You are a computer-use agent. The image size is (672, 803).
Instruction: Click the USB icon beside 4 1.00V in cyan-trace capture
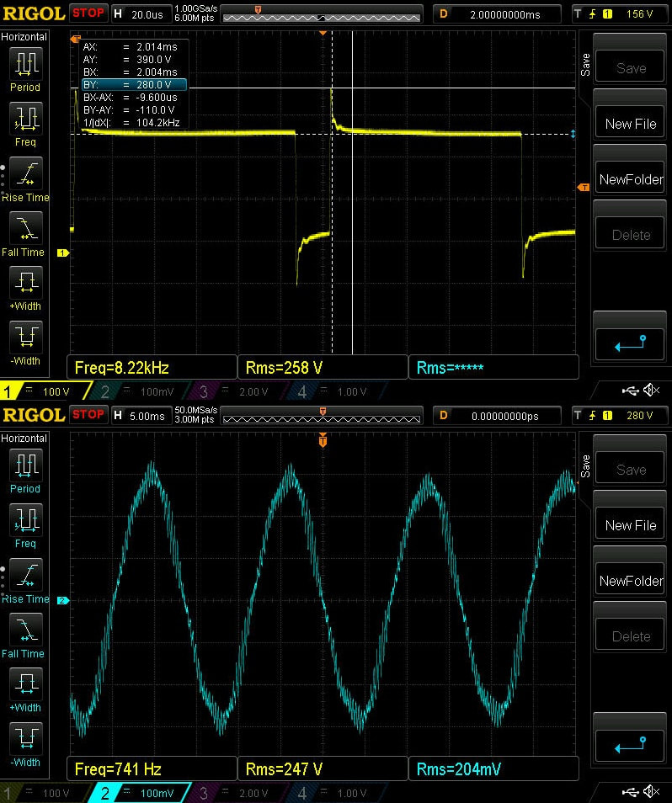[630, 793]
